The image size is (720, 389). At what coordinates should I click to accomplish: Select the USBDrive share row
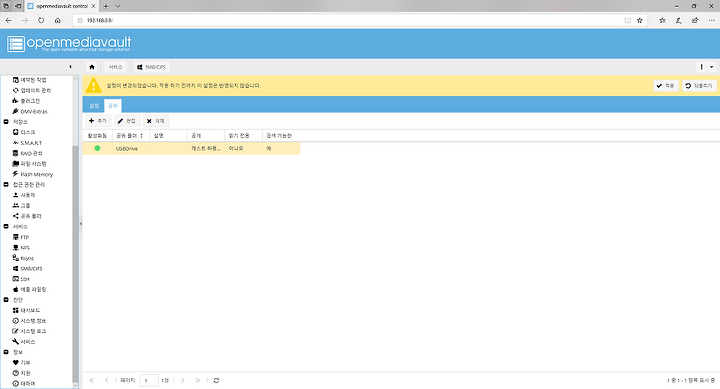191,148
